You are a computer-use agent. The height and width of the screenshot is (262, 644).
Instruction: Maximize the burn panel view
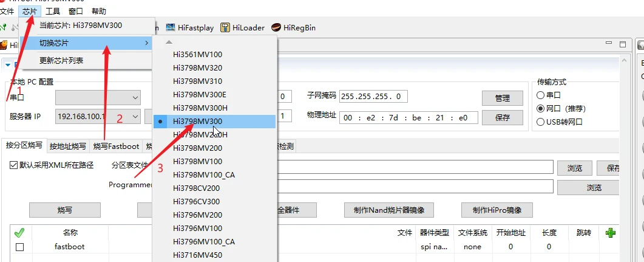[x=623, y=44]
